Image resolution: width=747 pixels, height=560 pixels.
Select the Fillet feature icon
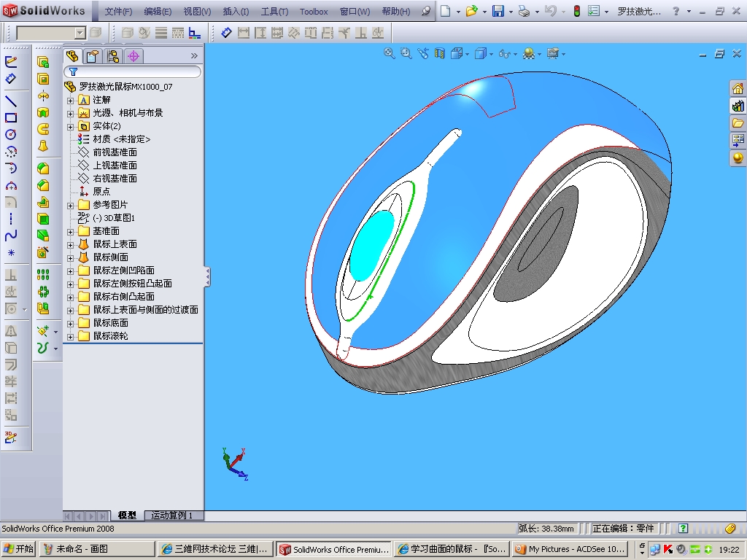pos(43,168)
